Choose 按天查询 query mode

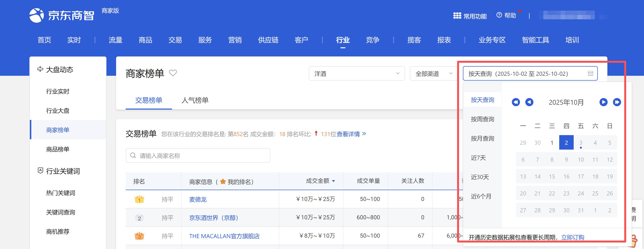click(482, 100)
